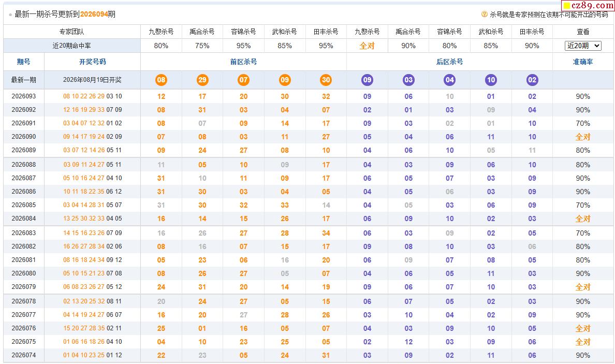Viewport: 615px width, 364px height.
Task: Click orange ball 30 in latest row
Action: coord(326,80)
